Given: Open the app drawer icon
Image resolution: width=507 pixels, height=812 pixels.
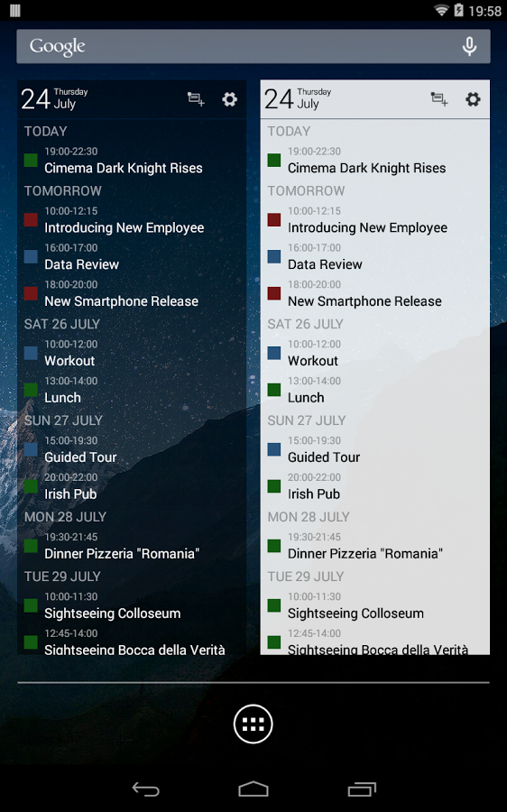Looking at the screenshot, I should (x=253, y=724).
